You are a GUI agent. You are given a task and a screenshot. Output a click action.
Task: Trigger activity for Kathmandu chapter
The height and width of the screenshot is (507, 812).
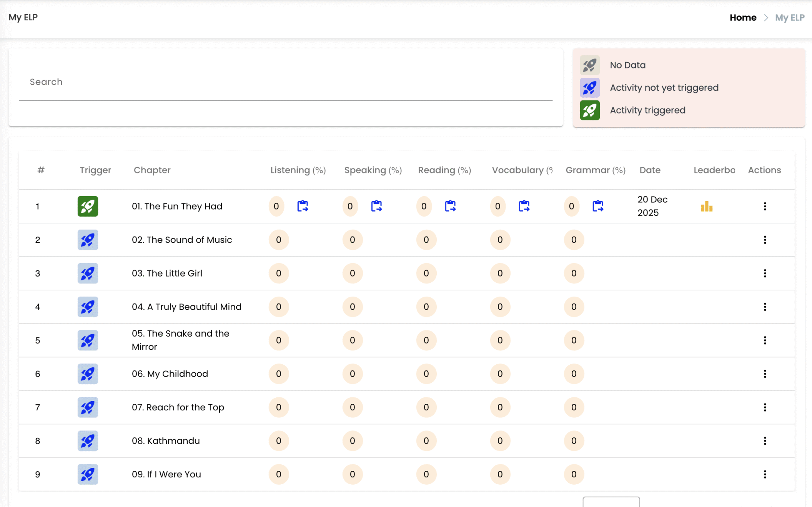pos(88,440)
